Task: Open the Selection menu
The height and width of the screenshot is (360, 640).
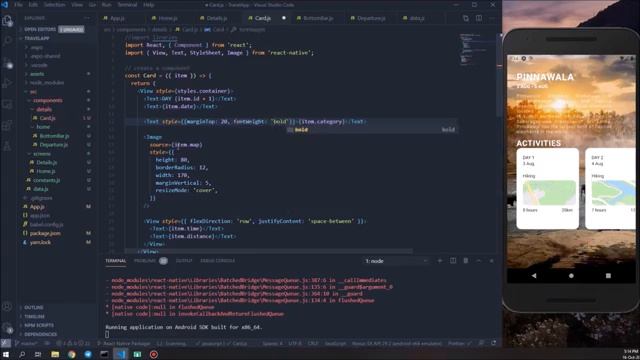Action: click(x=54, y=5)
